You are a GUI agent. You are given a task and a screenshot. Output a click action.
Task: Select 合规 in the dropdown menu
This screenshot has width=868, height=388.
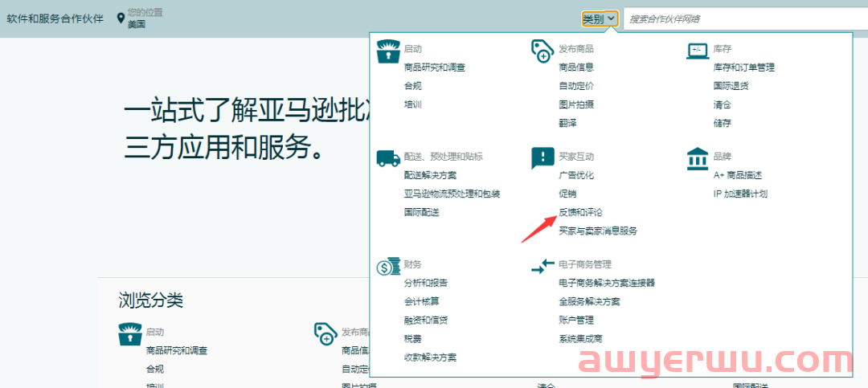pyautogui.click(x=413, y=86)
